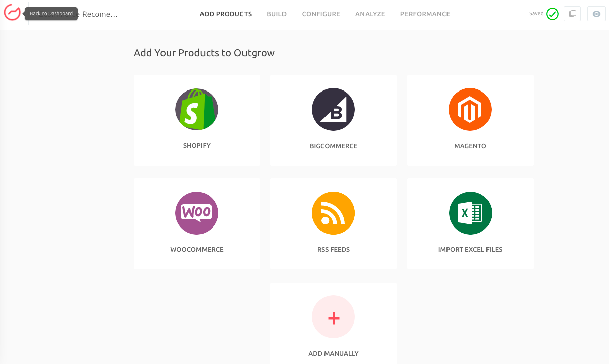Click the WOOCOMMERCE label

pos(197,250)
